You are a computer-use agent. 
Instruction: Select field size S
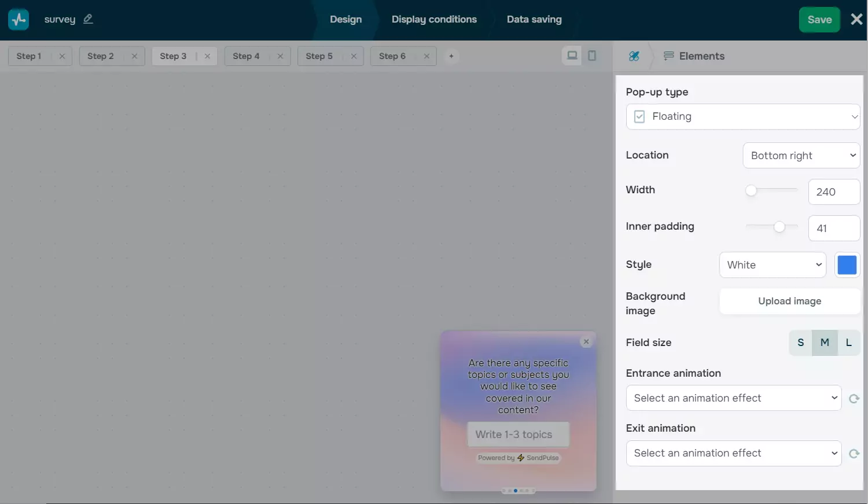click(x=800, y=343)
